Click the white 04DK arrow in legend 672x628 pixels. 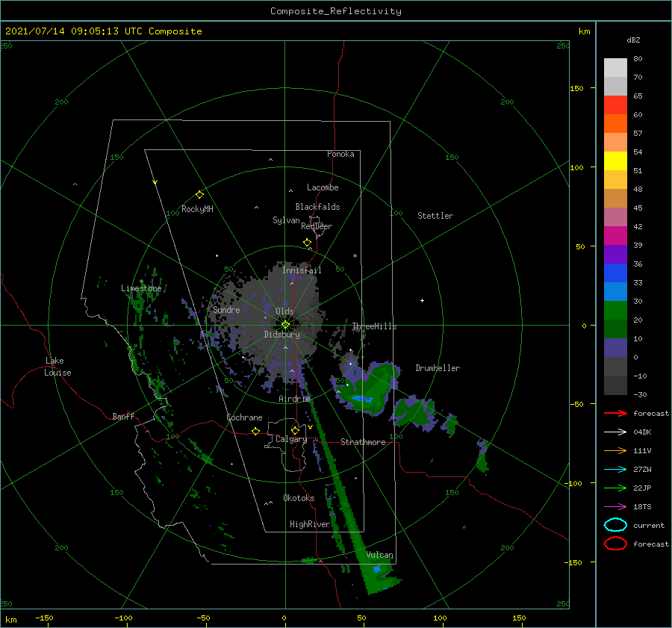(615, 432)
